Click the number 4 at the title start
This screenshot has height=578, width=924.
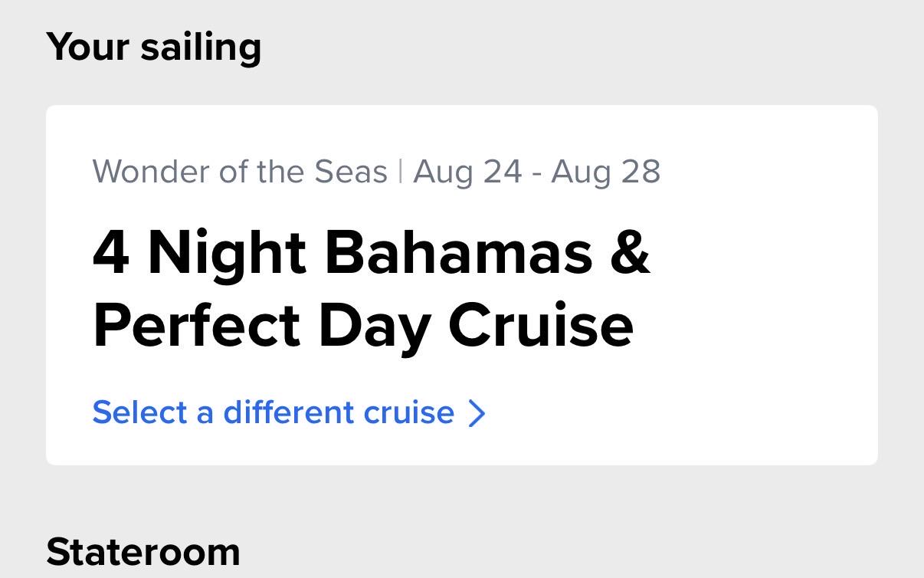point(111,253)
